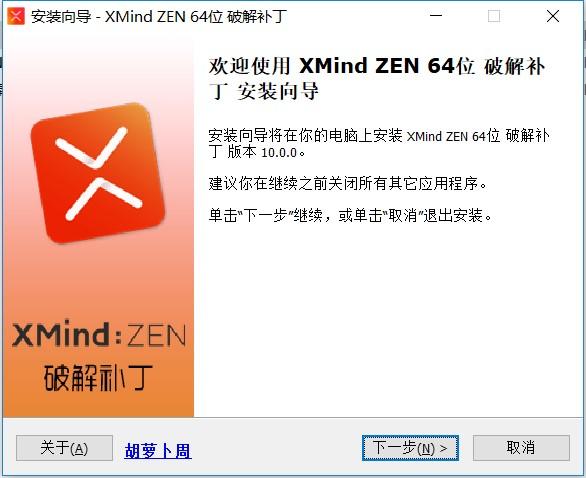Continue with the 下一步(N) > button

pyautogui.click(x=410, y=448)
